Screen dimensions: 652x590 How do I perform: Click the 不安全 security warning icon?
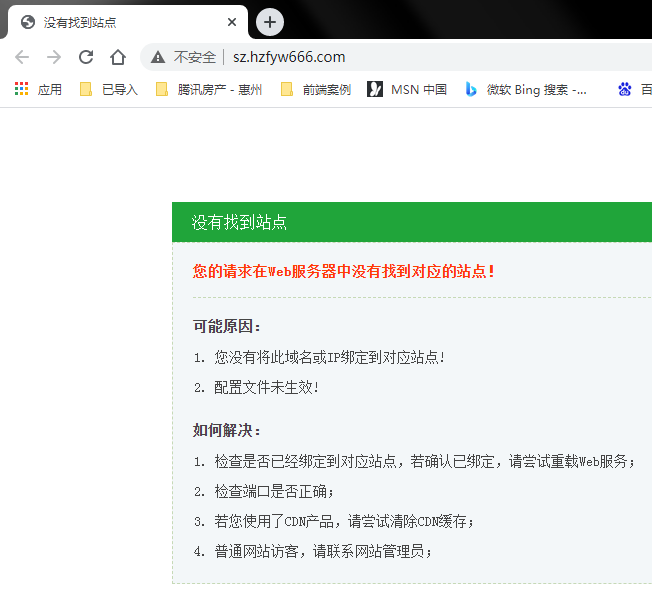(x=158, y=57)
